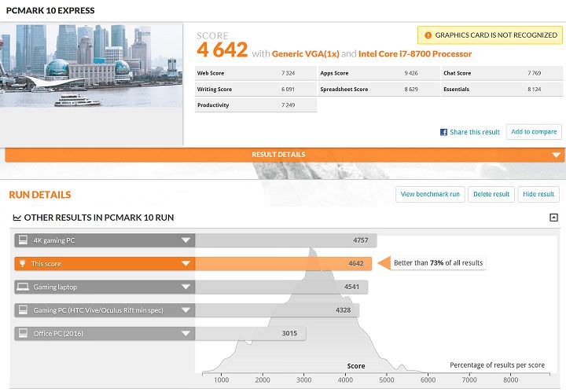Click the monitor icon beside Gaming PC (HTC Vive)

pos(23,310)
